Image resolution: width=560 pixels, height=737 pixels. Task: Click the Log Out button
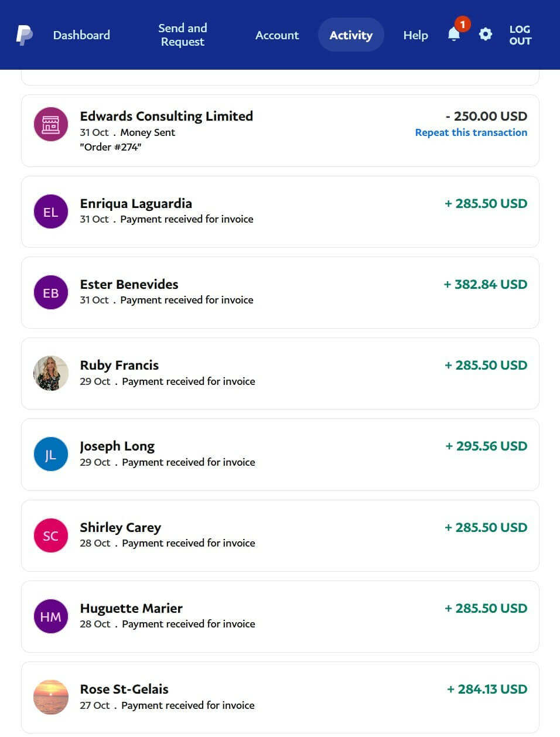pyautogui.click(x=520, y=35)
